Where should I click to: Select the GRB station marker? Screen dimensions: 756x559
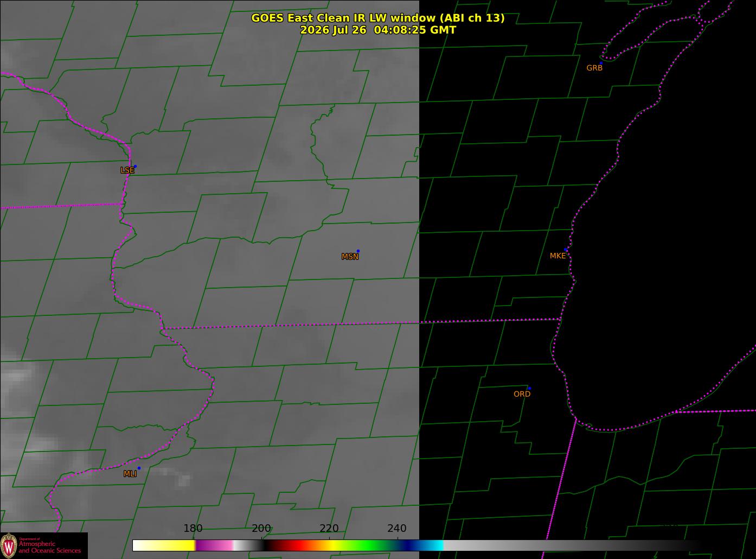[601, 63]
